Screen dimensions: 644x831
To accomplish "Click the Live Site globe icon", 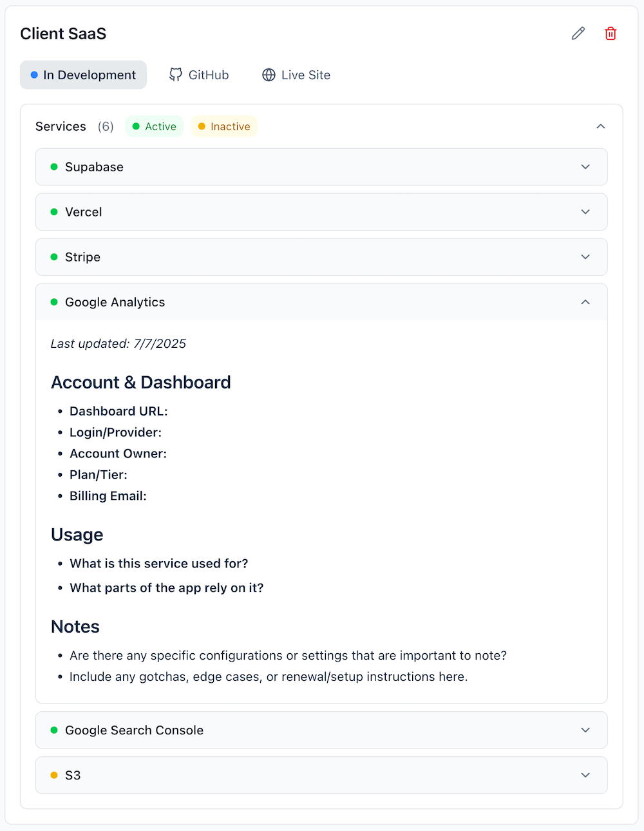I will click(x=269, y=75).
